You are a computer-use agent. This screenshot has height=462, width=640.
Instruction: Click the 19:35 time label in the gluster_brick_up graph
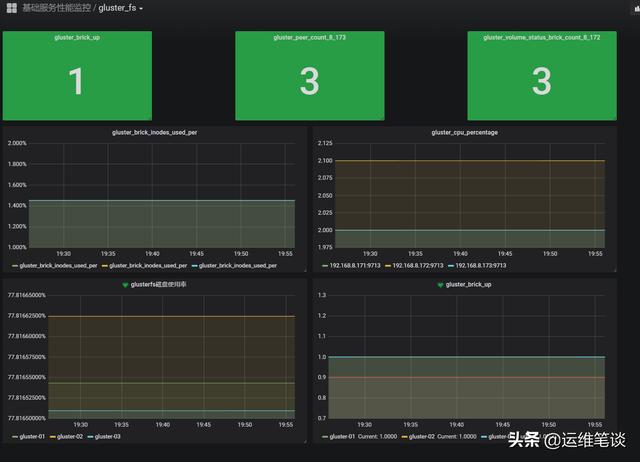[410, 425]
